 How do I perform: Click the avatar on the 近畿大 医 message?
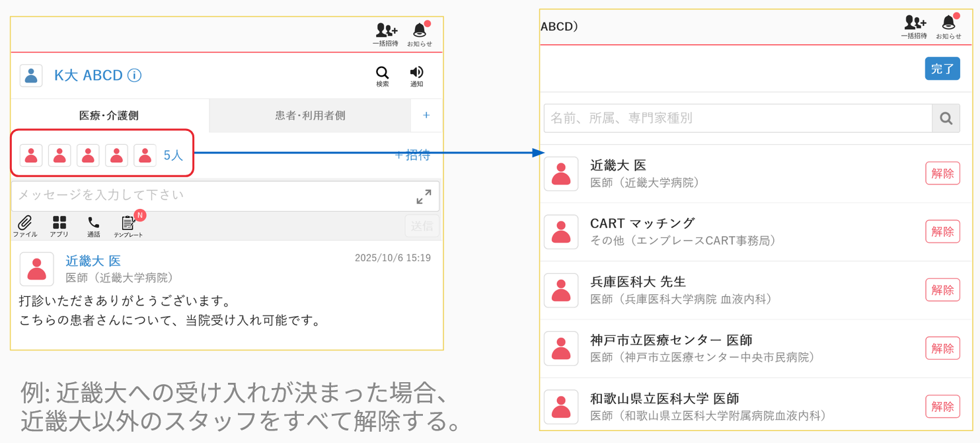click(x=37, y=269)
